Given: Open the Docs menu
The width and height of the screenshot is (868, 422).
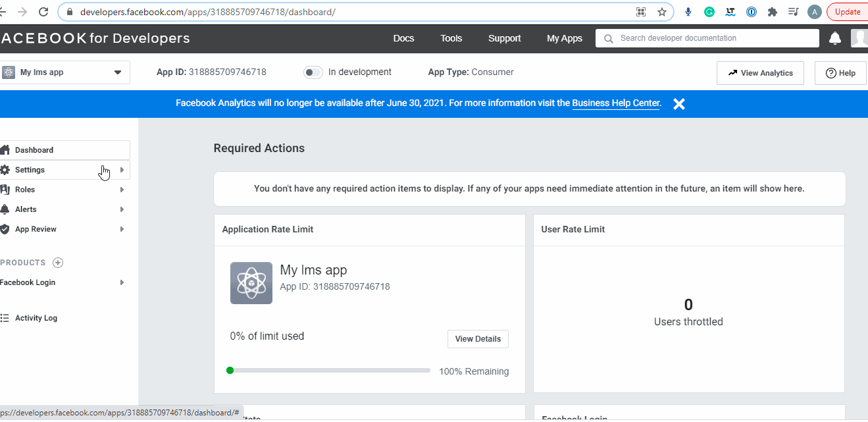Looking at the screenshot, I should click(x=403, y=38).
